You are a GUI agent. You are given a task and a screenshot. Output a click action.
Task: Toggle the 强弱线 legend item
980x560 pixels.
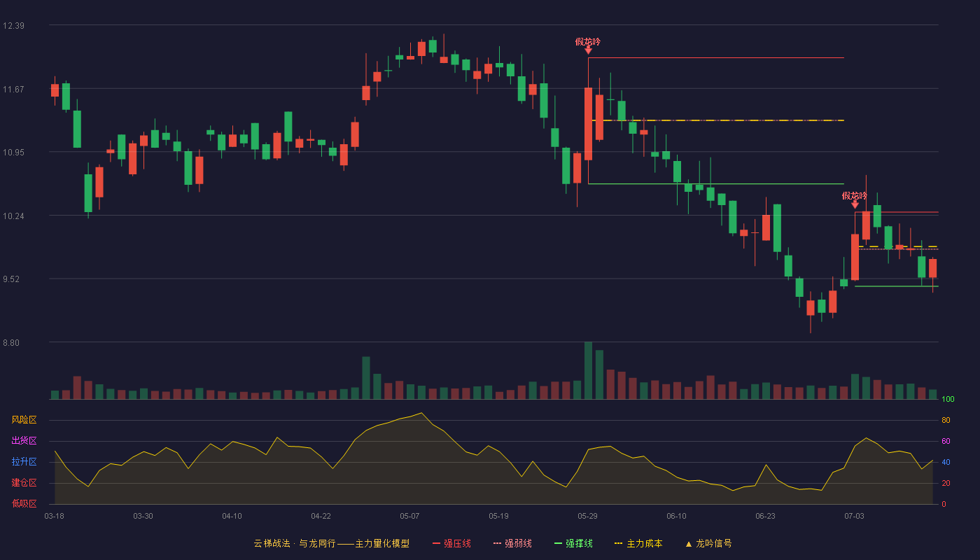[512, 543]
